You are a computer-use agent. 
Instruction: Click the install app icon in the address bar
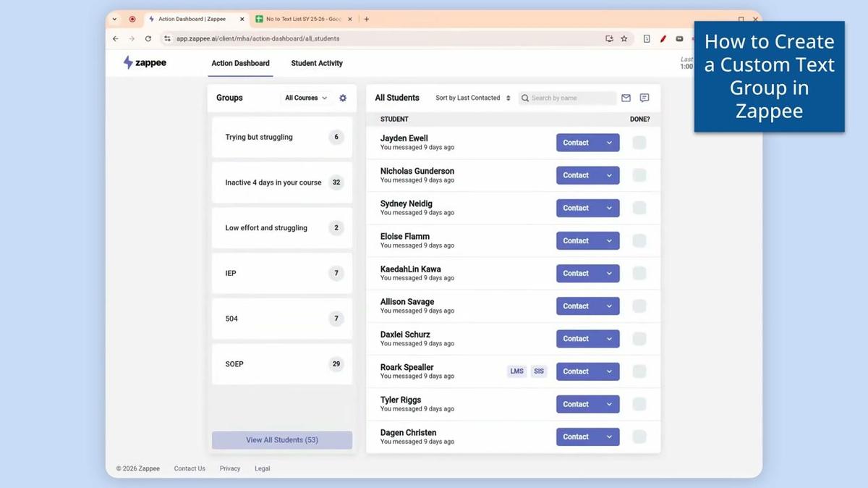(609, 38)
